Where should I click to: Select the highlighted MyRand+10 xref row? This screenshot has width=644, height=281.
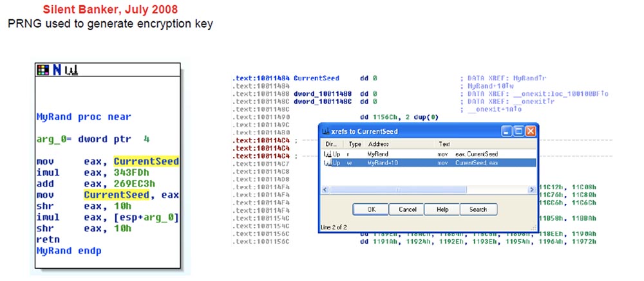click(429, 163)
